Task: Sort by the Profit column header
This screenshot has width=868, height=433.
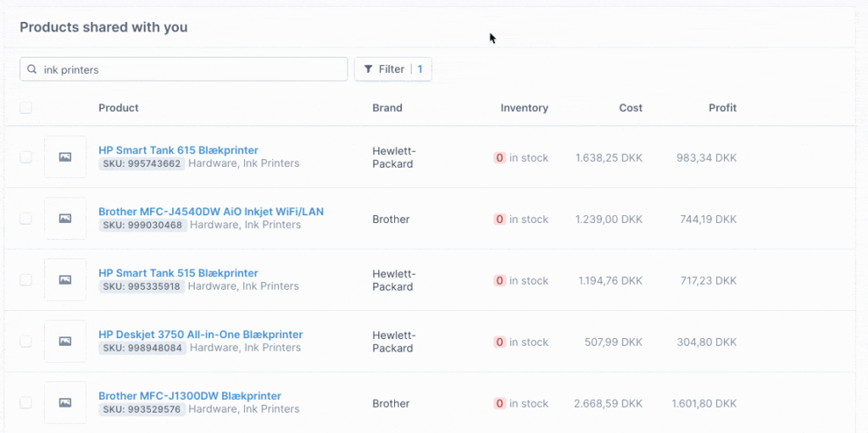Action: pos(722,108)
